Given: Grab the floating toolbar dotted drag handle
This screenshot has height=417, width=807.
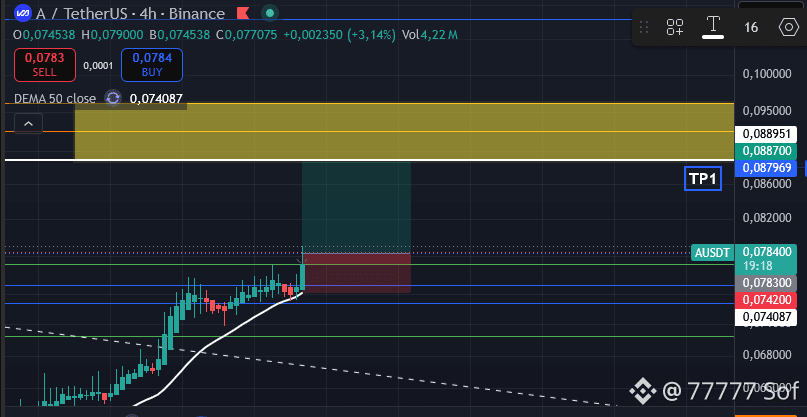Looking at the screenshot, I should (x=643, y=26).
